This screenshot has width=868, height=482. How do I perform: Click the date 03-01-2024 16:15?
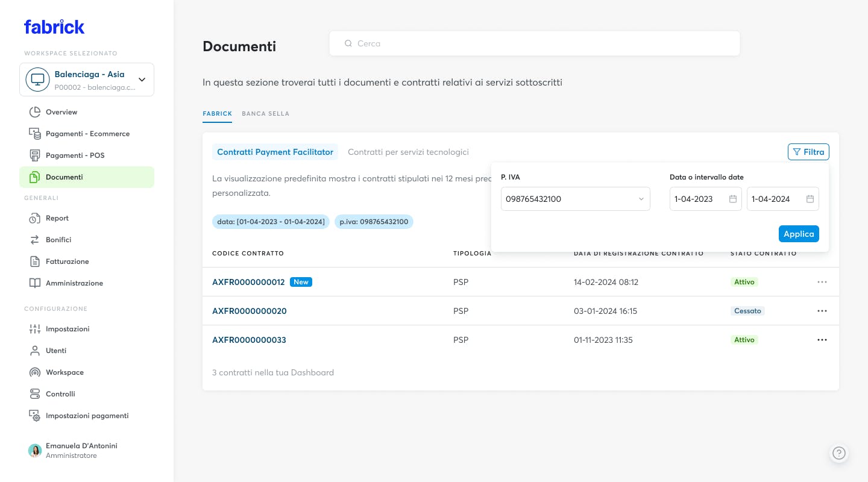(605, 311)
